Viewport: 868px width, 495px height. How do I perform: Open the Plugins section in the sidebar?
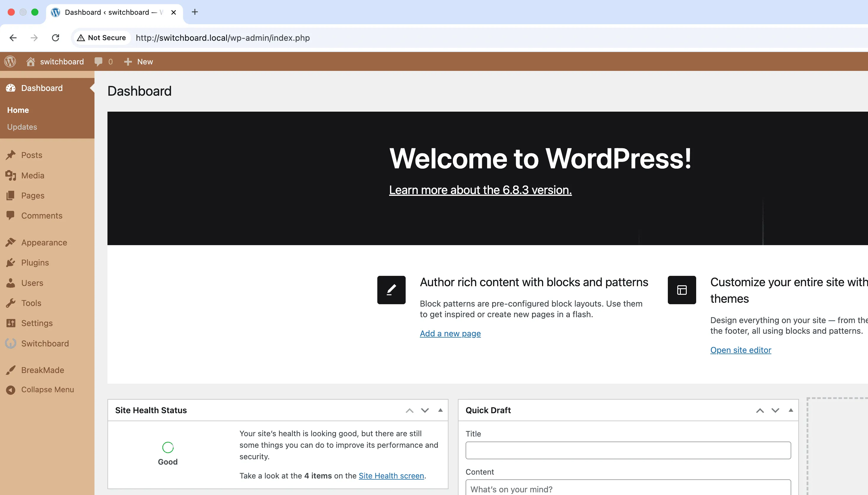click(35, 263)
